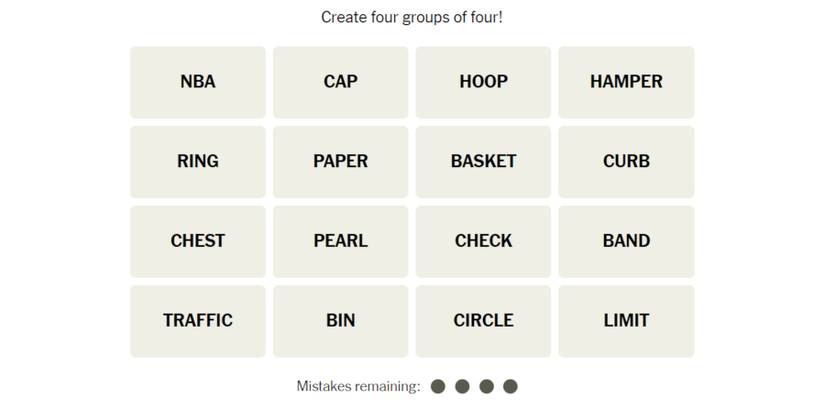Click the 'Mistakes remaining' label
The image size is (825, 413).
coord(358,386)
